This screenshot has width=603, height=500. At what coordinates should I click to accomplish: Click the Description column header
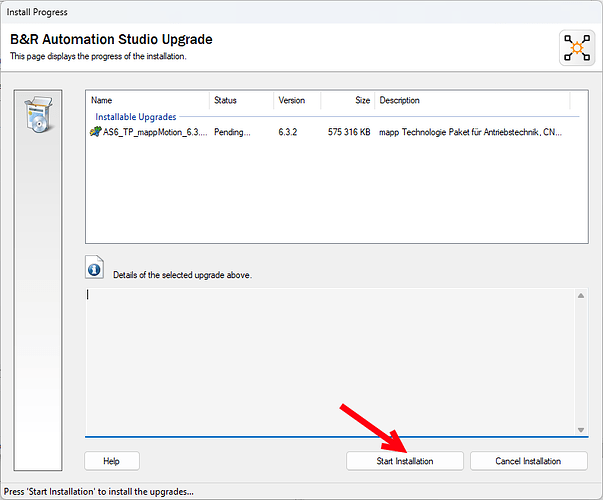(x=472, y=100)
